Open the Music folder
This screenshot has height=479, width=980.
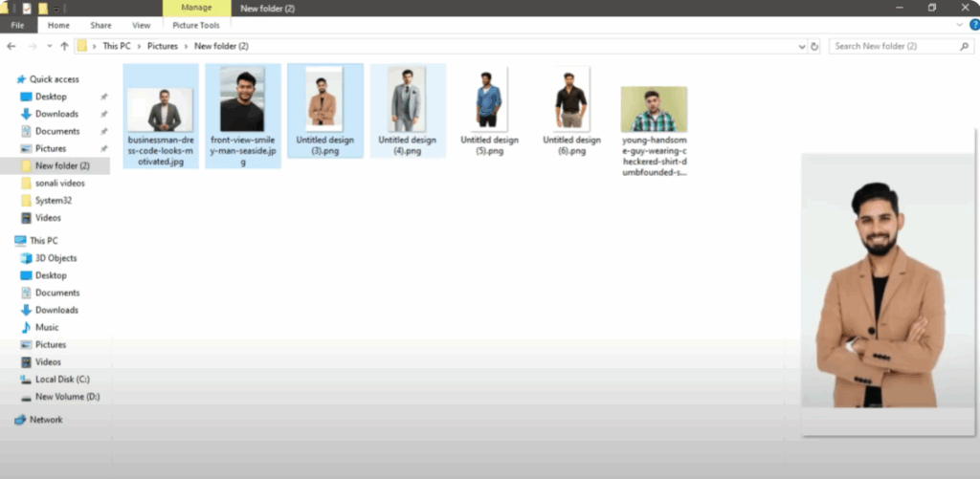tap(46, 327)
